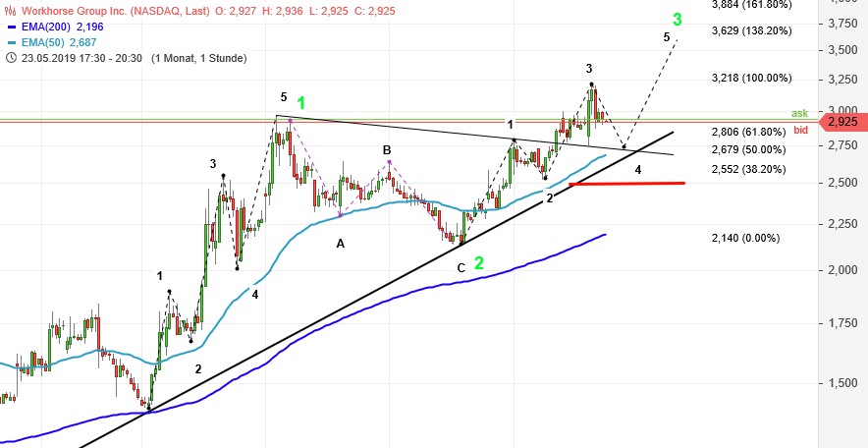Click the EMA(200) dark blue legend marker
Image resolution: width=868 pixels, height=448 pixels.
[x=11, y=27]
